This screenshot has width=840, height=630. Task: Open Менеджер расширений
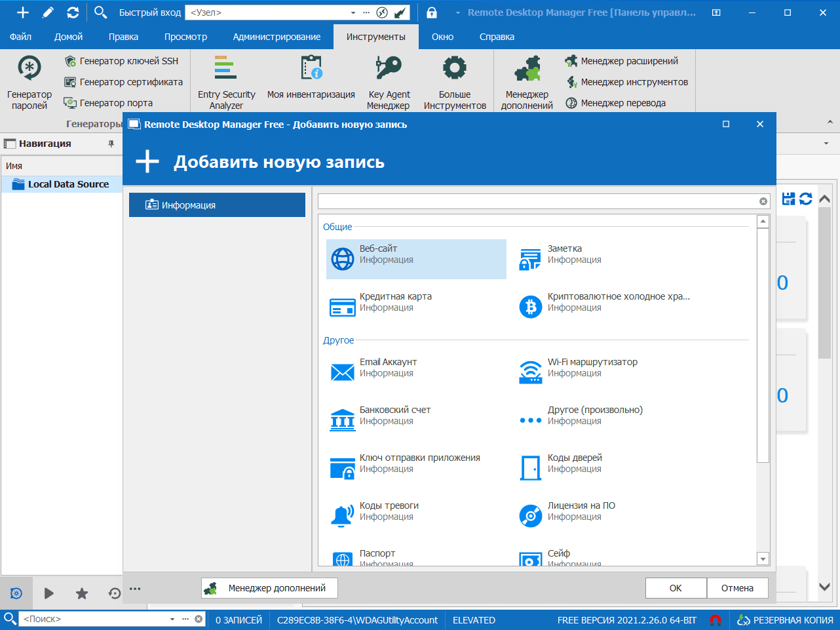[x=622, y=61]
